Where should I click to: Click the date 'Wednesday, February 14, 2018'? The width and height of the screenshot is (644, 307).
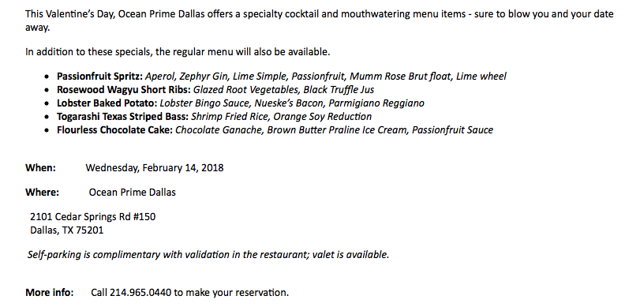(155, 168)
